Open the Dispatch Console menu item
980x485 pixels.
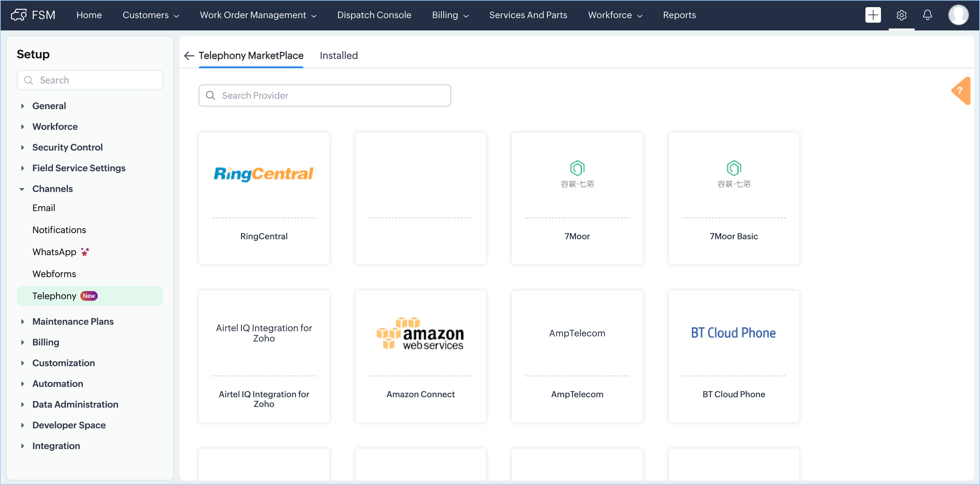pos(374,15)
